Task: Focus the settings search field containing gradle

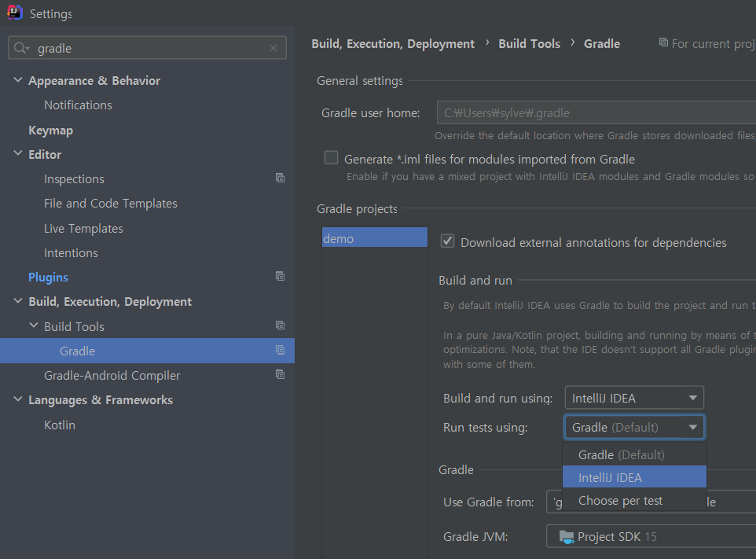Action: [147, 48]
